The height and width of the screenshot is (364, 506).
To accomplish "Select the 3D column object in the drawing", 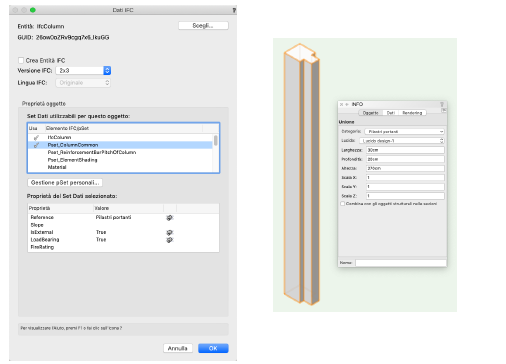I will point(301,174).
